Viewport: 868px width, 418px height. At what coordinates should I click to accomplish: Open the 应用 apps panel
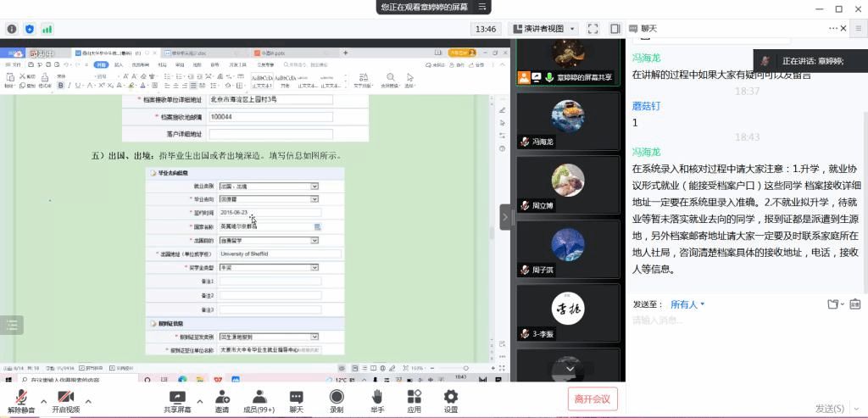[x=414, y=397]
